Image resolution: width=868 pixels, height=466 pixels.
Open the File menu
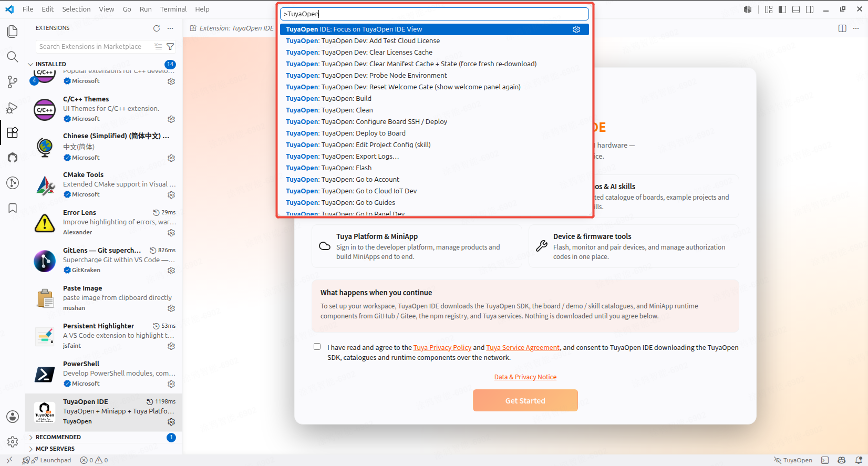pos(28,9)
